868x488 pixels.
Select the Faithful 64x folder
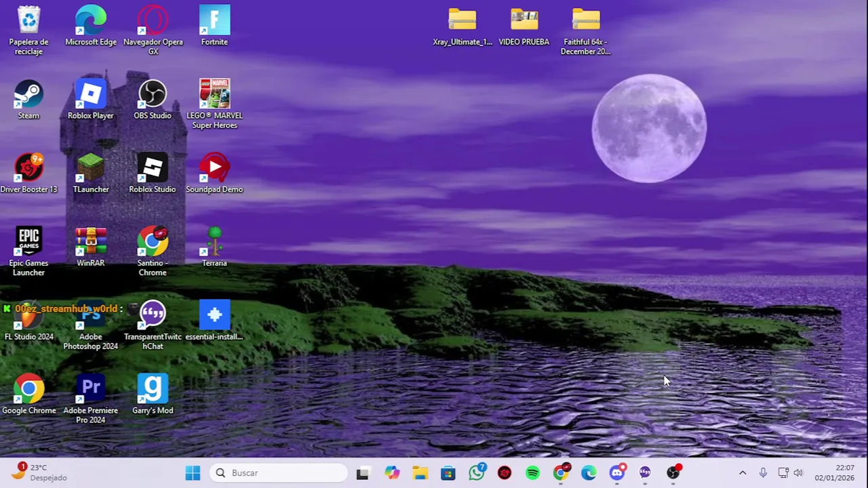(586, 30)
